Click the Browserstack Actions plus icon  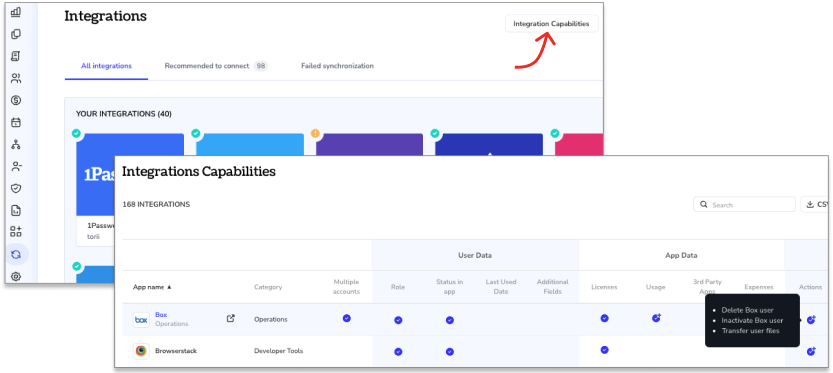click(811, 351)
